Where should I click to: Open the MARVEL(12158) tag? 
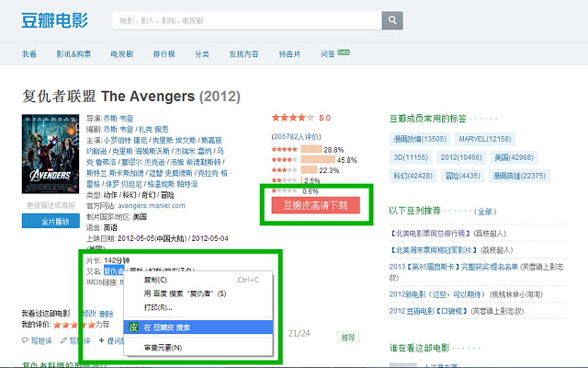(x=485, y=139)
